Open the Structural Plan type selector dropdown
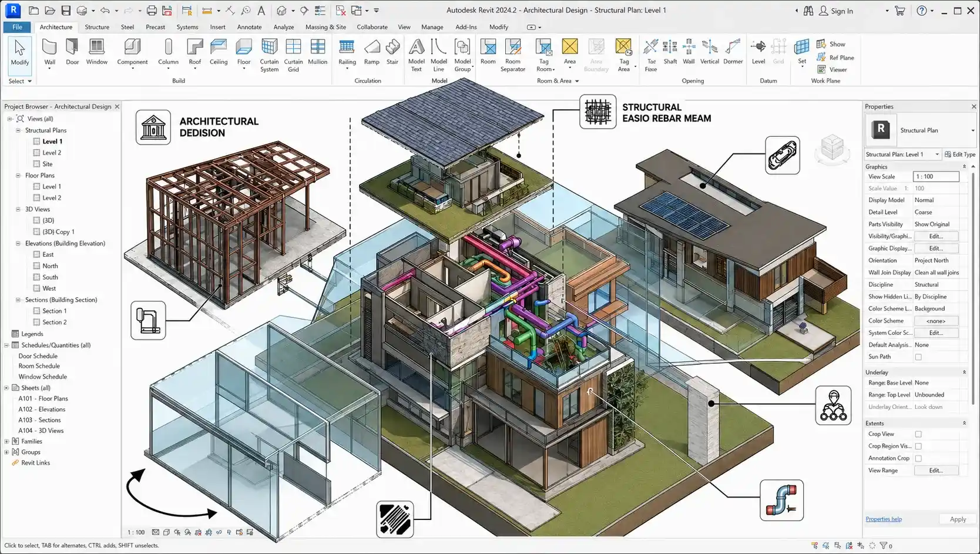Viewport: 980px width, 554px height. 972,130
